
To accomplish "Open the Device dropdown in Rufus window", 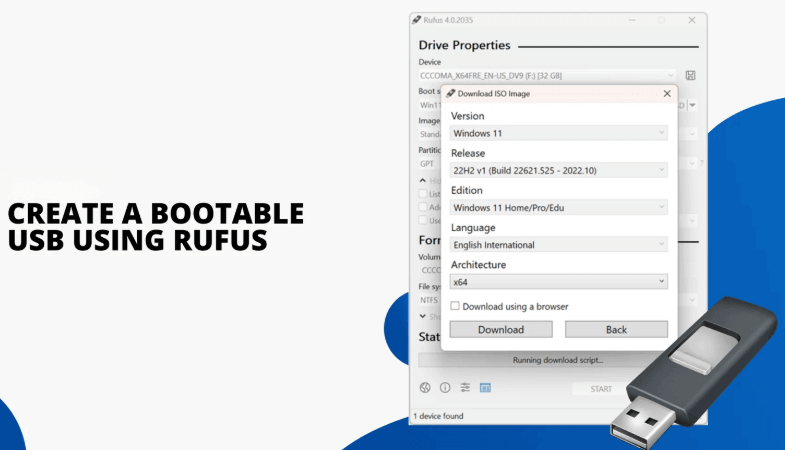I will pos(547,76).
